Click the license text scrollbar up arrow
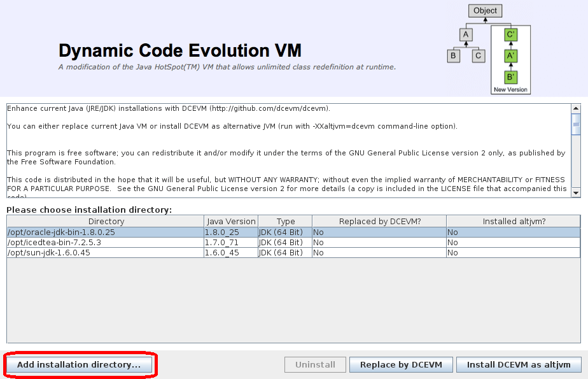 click(x=576, y=108)
